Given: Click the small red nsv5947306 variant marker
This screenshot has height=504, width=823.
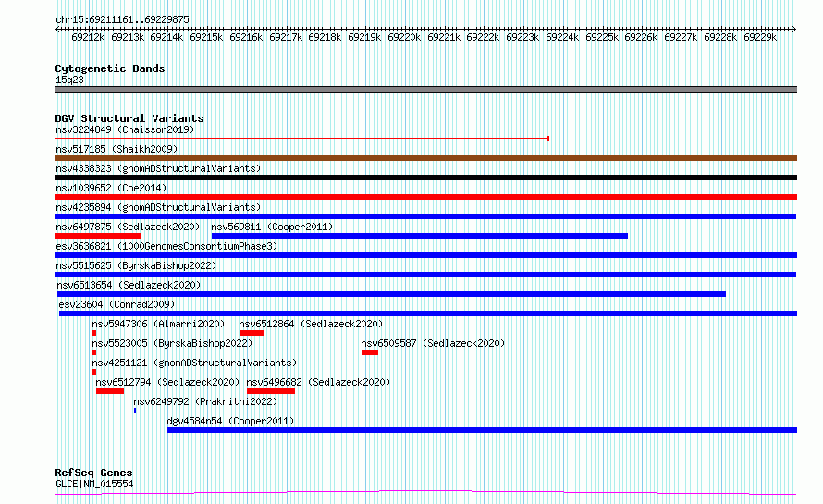Looking at the screenshot, I should point(94,333).
